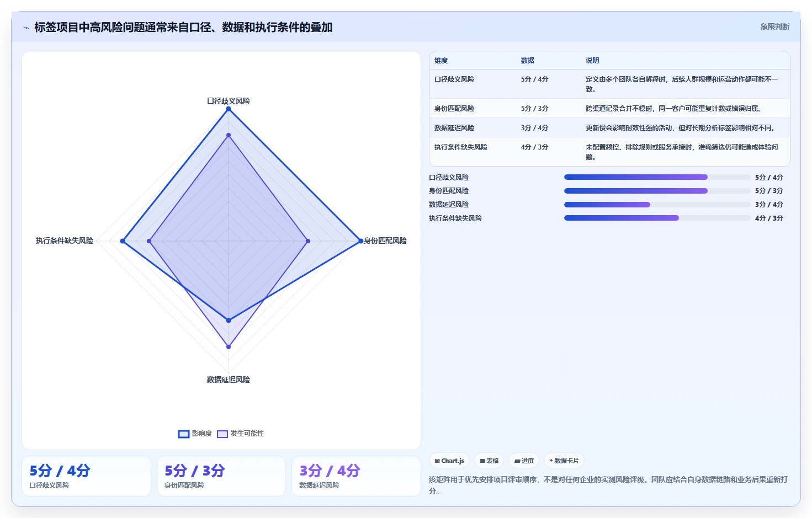Click the 进度 chip
Screen dimensions: 812x518
coord(524,461)
